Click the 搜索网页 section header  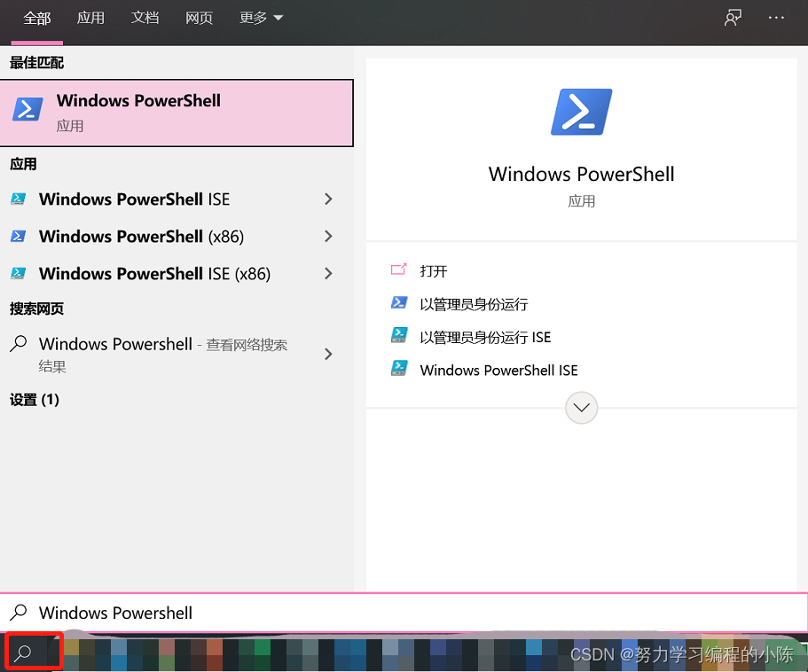click(x=36, y=309)
